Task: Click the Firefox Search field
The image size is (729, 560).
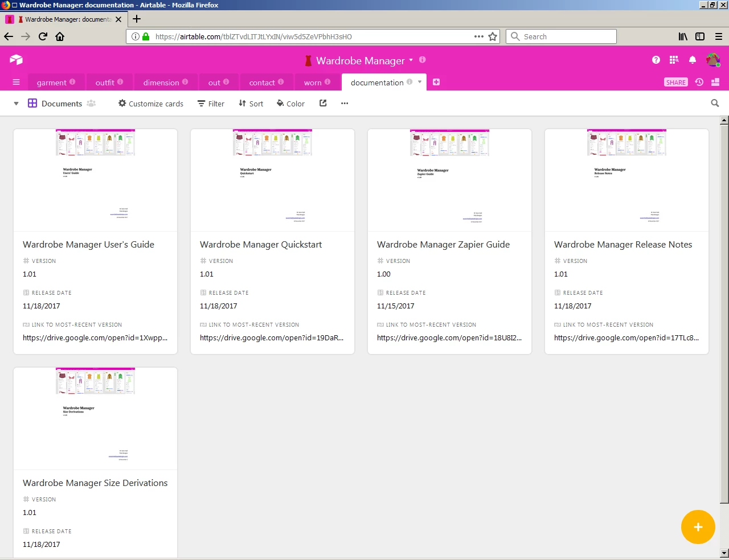Action: [561, 36]
